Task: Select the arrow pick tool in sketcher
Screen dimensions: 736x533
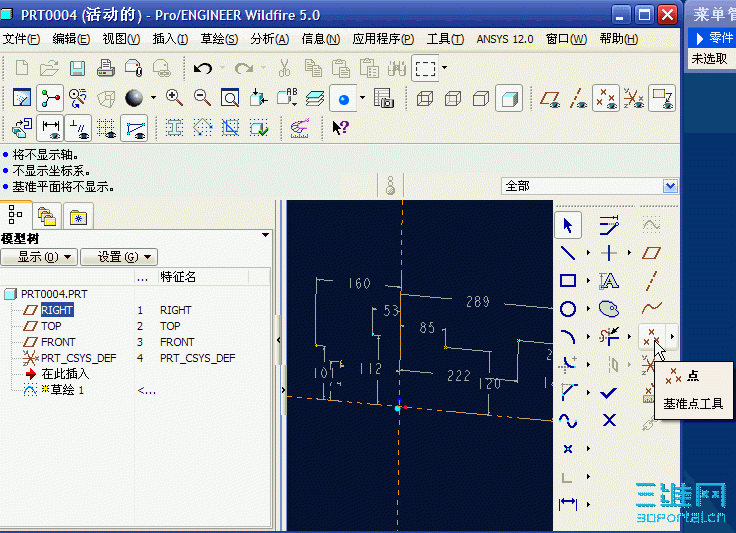Action: (568, 225)
